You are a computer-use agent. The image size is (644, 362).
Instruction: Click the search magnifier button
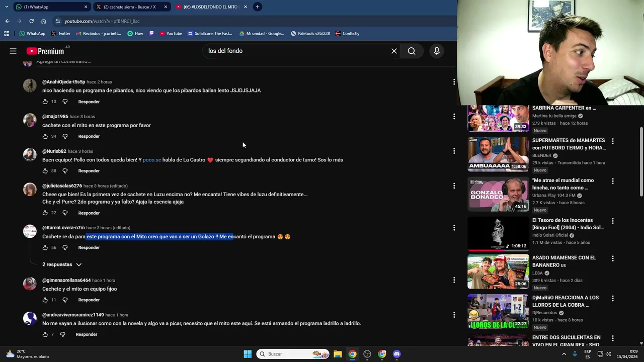412,51
